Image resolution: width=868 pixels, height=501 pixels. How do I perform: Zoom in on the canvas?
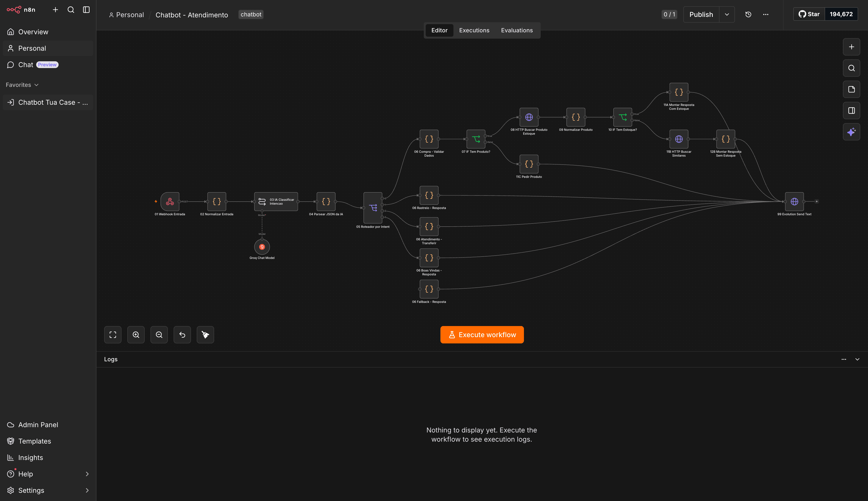tap(136, 335)
